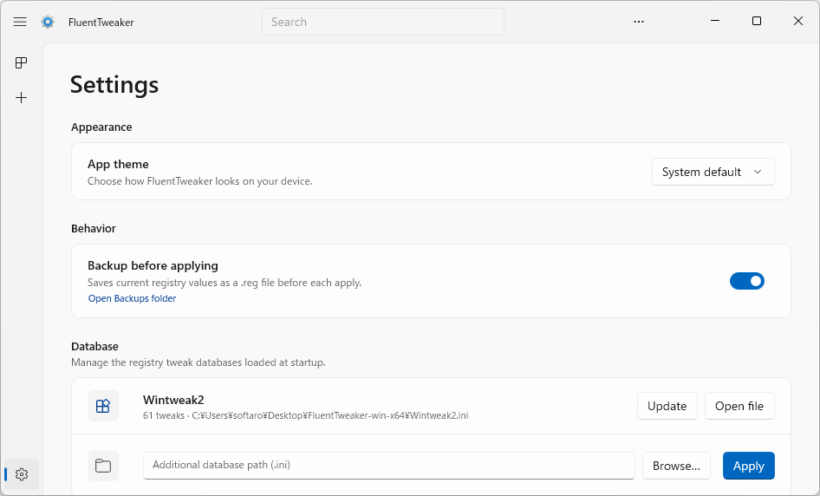Toggle Backup before applying switch
This screenshot has width=820, height=496.
(747, 281)
